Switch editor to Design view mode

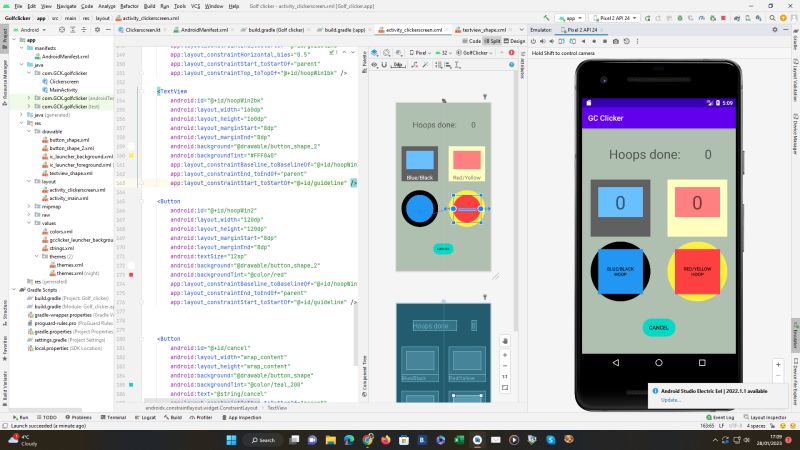click(514, 41)
